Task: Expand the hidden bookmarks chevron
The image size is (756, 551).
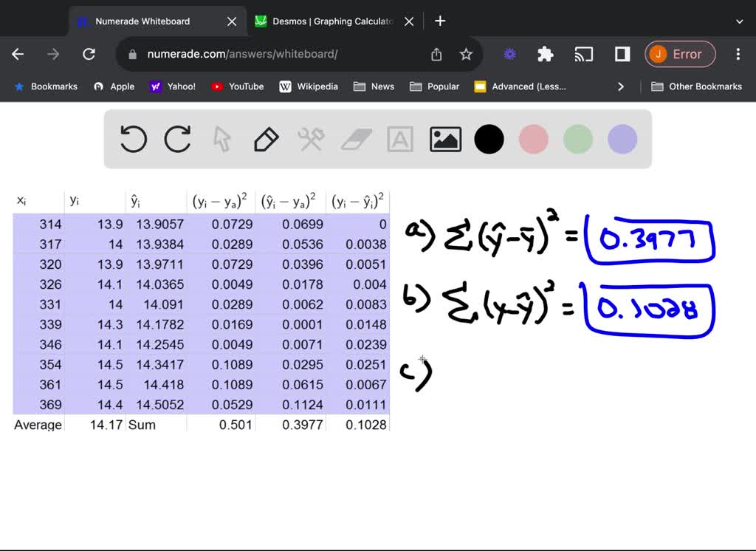Action: (x=621, y=86)
